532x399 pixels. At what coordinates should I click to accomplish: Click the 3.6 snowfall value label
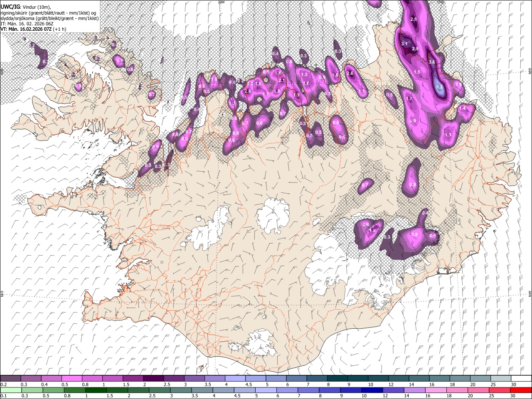[x=432, y=62]
